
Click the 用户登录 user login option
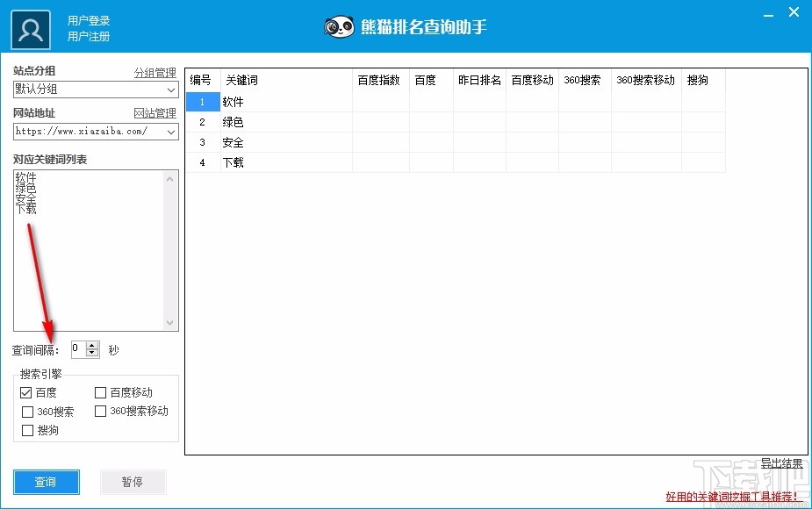point(89,18)
